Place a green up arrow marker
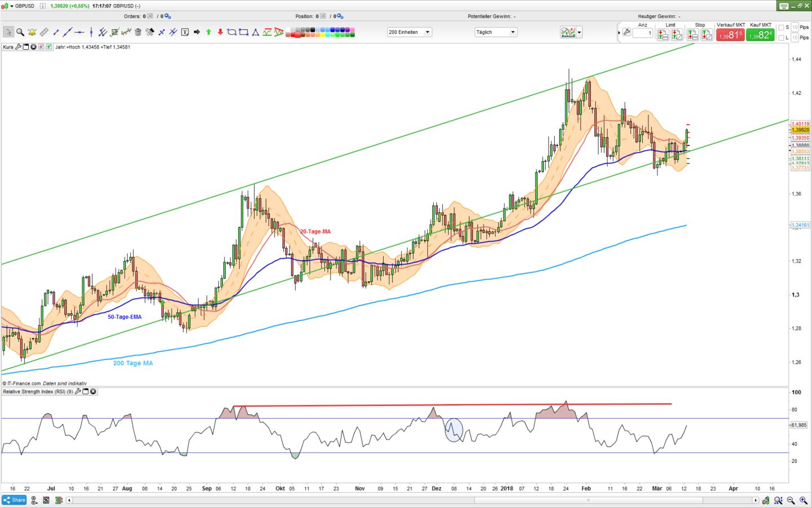Image resolution: width=812 pixels, height=508 pixels. pos(208,32)
